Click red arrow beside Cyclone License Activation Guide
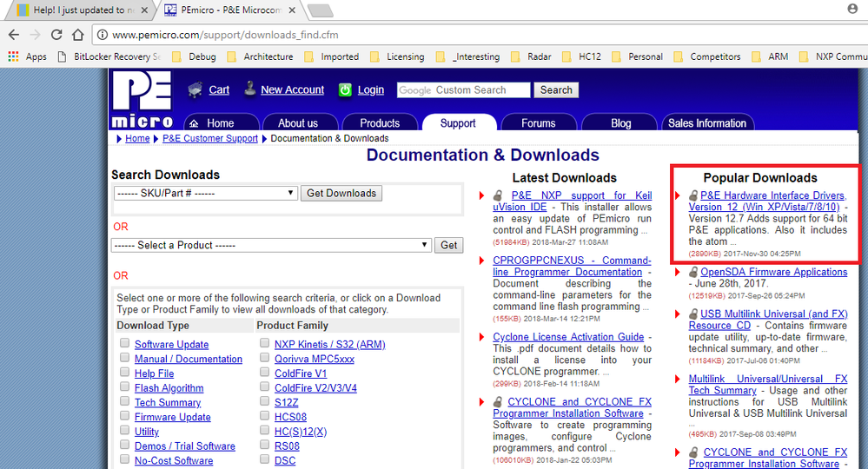 coord(482,337)
